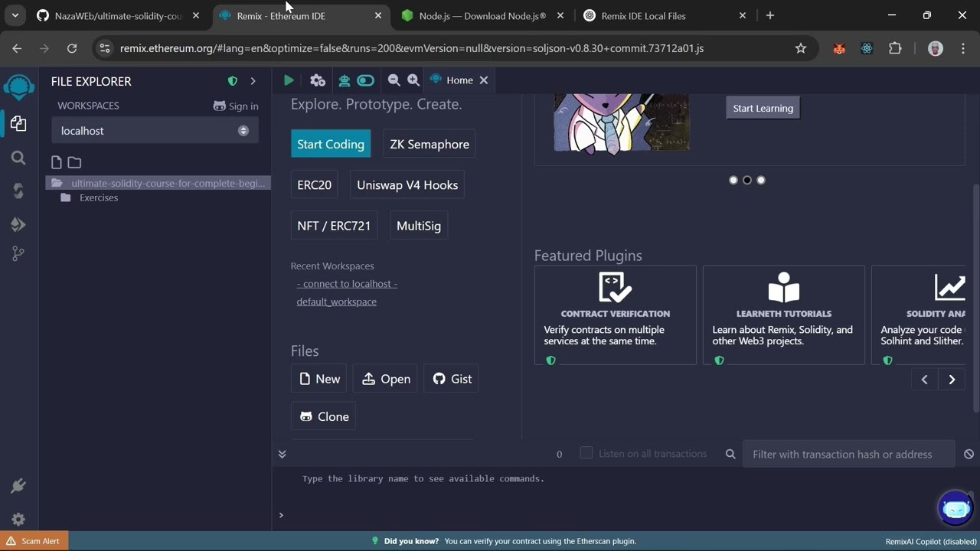Click the Scam Alert status item
The image size is (980, 551).
(x=34, y=541)
